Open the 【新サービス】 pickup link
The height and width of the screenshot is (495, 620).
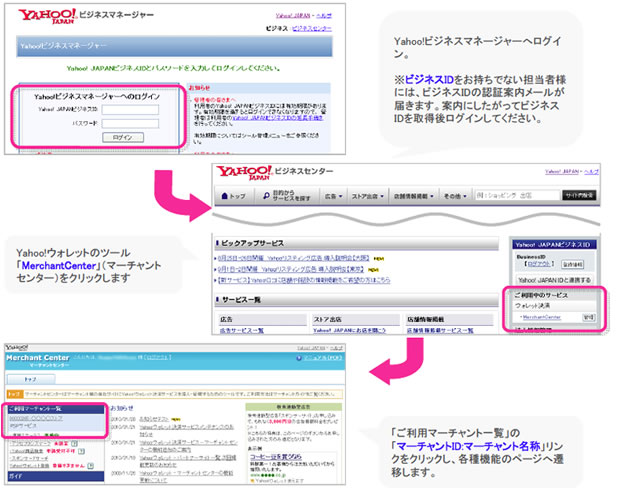[303, 280]
